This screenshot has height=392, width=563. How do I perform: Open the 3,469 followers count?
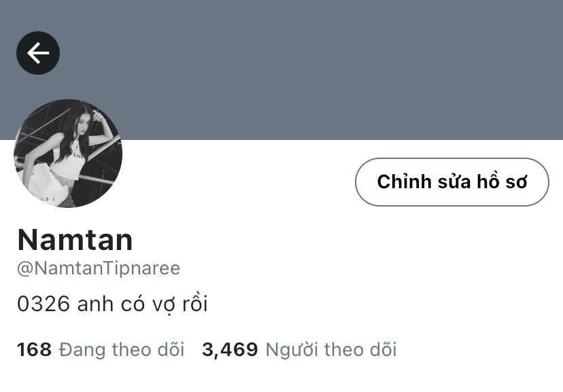point(230,350)
